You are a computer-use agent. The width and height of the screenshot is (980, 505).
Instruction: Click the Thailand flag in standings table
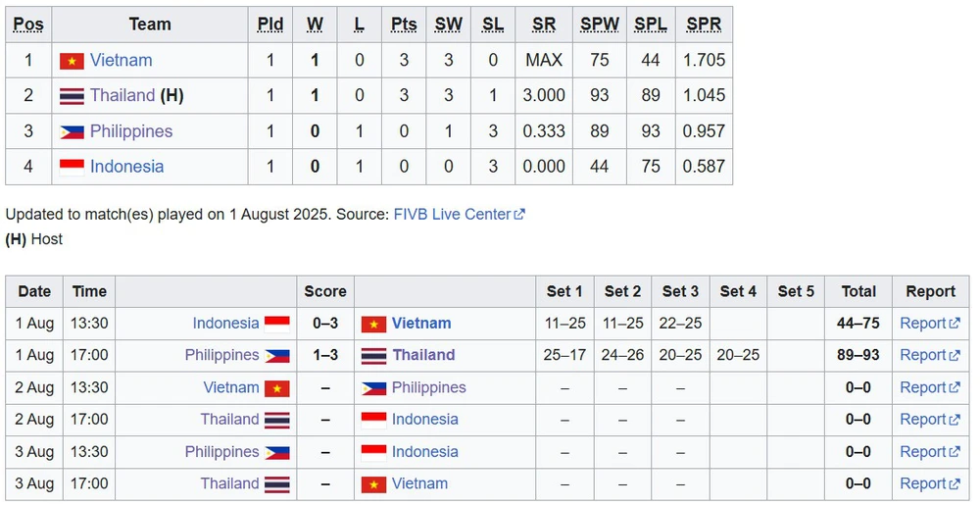click(72, 96)
